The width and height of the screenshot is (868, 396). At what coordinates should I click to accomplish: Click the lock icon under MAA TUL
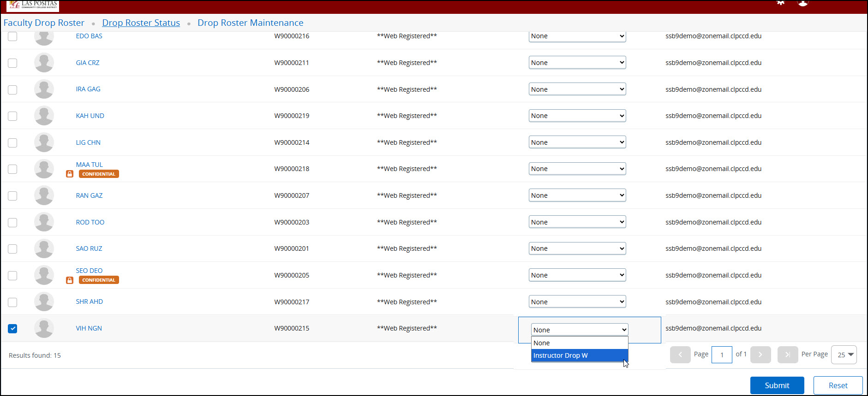pyautogui.click(x=70, y=174)
